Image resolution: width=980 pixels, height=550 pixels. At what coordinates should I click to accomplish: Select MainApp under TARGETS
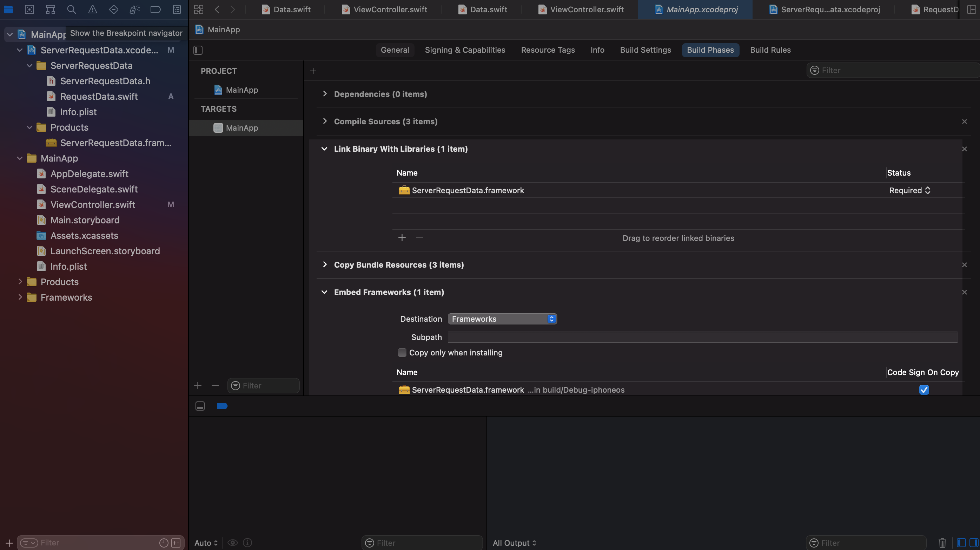pos(241,128)
